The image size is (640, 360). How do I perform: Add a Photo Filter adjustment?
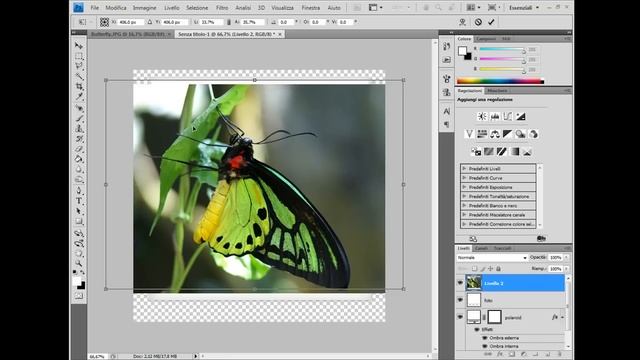tap(520, 134)
